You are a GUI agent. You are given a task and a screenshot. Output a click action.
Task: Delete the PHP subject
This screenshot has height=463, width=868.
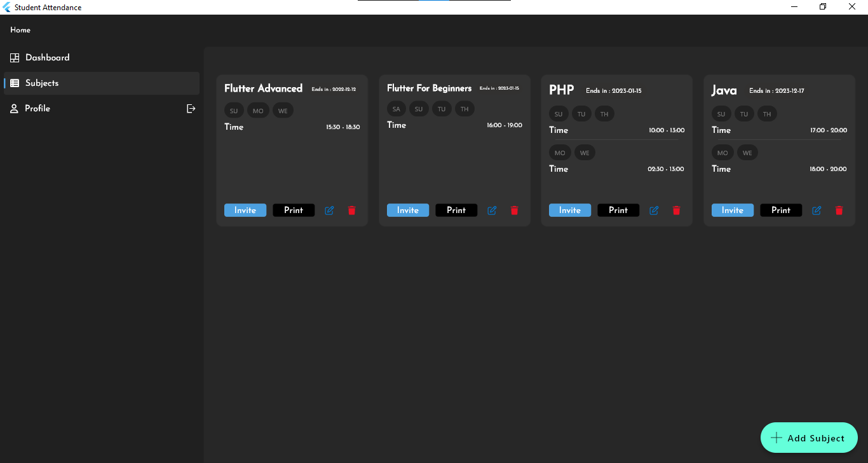tap(676, 210)
